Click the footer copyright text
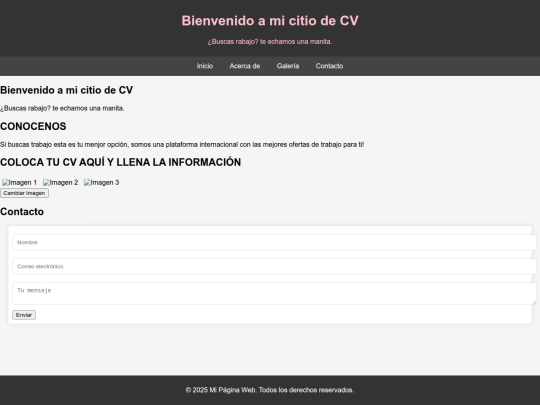Viewport: 540px width, 405px height. [270, 390]
